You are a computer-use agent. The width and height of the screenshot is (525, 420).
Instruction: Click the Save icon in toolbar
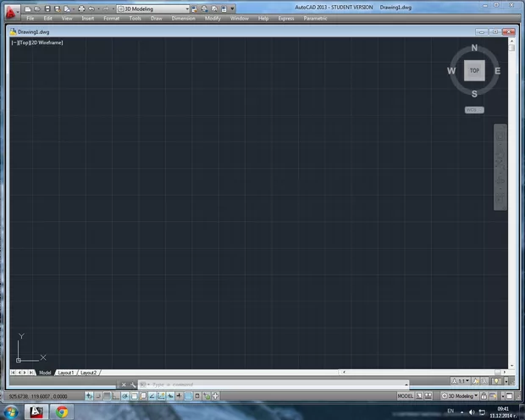click(47, 8)
